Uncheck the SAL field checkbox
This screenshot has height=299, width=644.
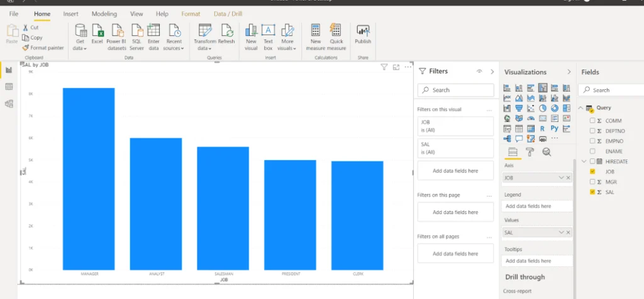click(592, 192)
